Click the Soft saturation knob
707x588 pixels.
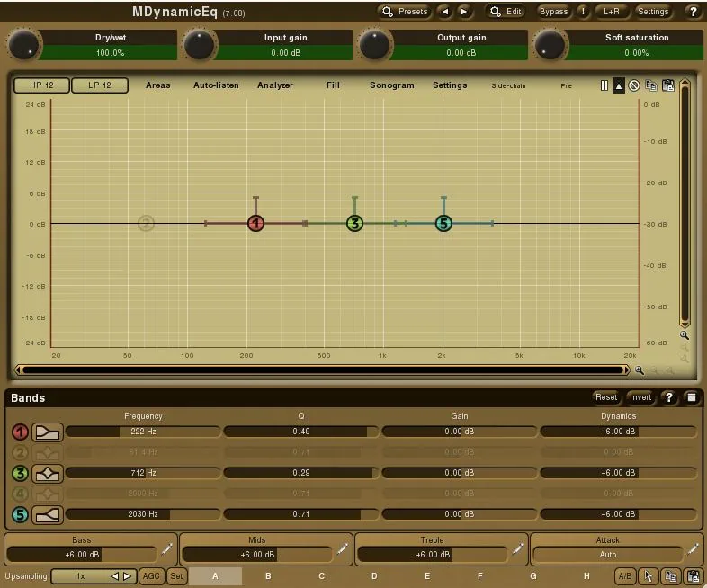[550, 45]
